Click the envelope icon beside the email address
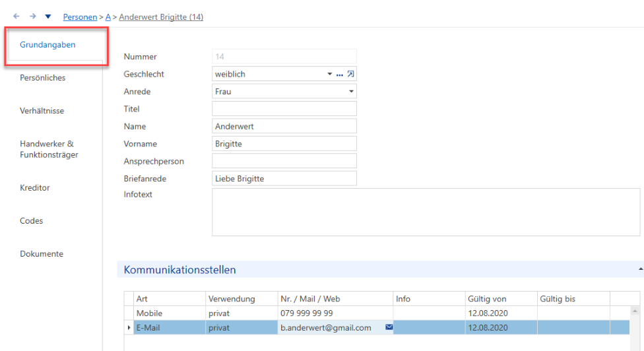Image resolution: width=644 pixels, height=351 pixels. coord(389,327)
